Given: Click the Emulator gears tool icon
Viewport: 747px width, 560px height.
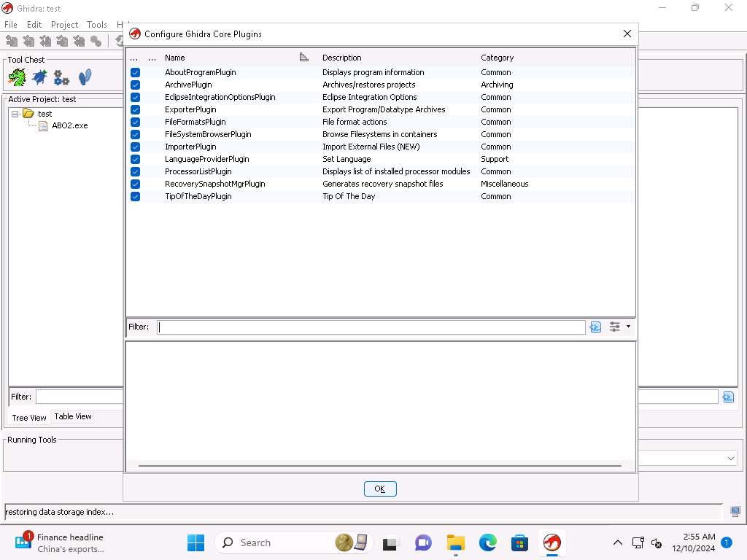Looking at the screenshot, I should coord(62,77).
